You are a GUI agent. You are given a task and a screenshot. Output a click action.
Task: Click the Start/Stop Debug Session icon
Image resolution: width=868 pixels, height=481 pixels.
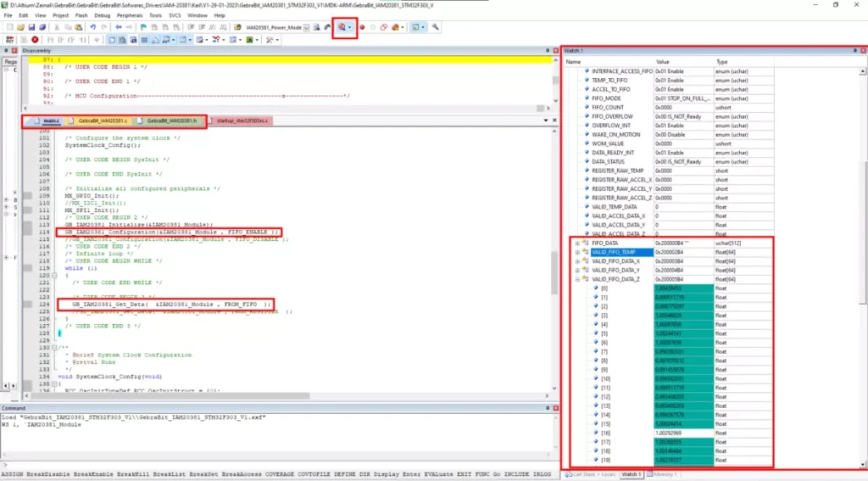click(x=342, y=27)
